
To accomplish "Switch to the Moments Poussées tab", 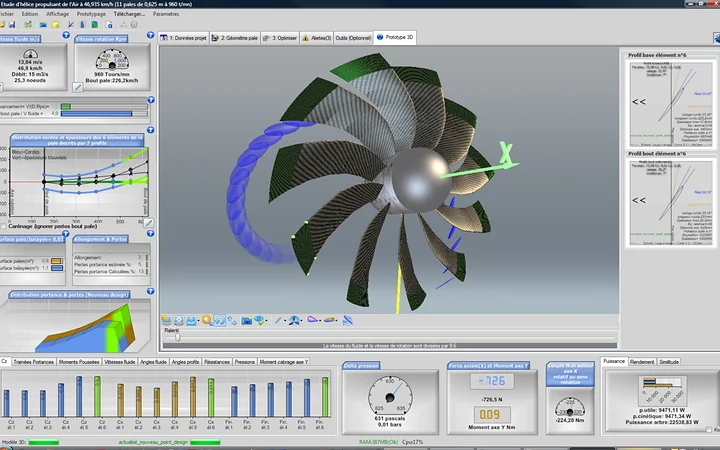I will tap(79, 362).
